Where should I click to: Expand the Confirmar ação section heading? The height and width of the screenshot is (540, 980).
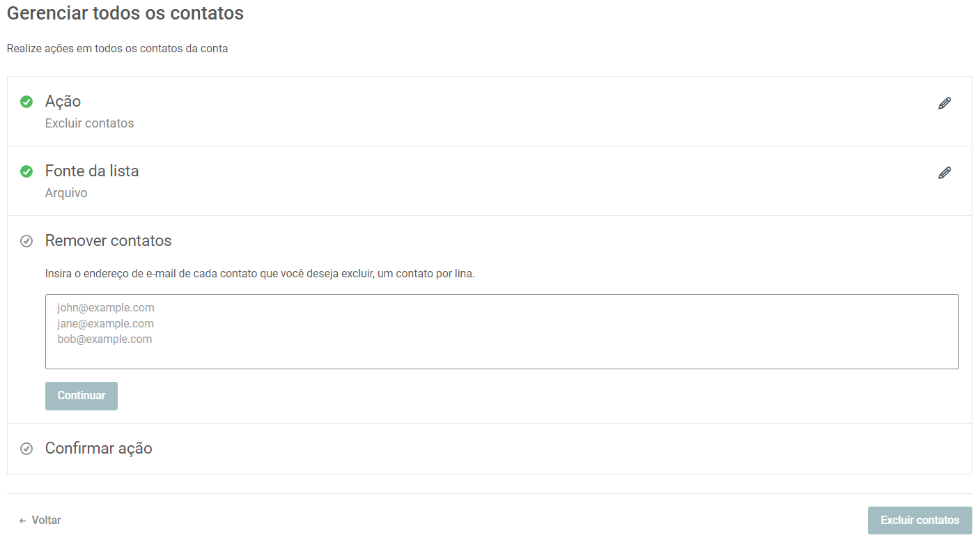(x=98, y=448)
